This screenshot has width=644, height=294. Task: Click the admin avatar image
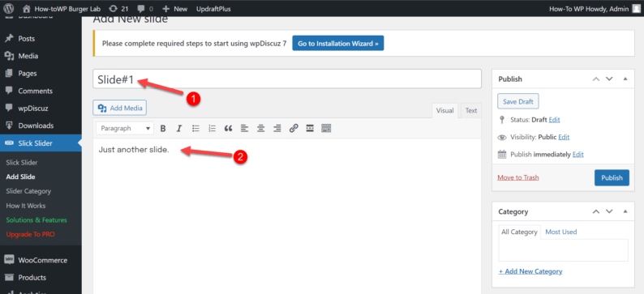tap(636, 9)
